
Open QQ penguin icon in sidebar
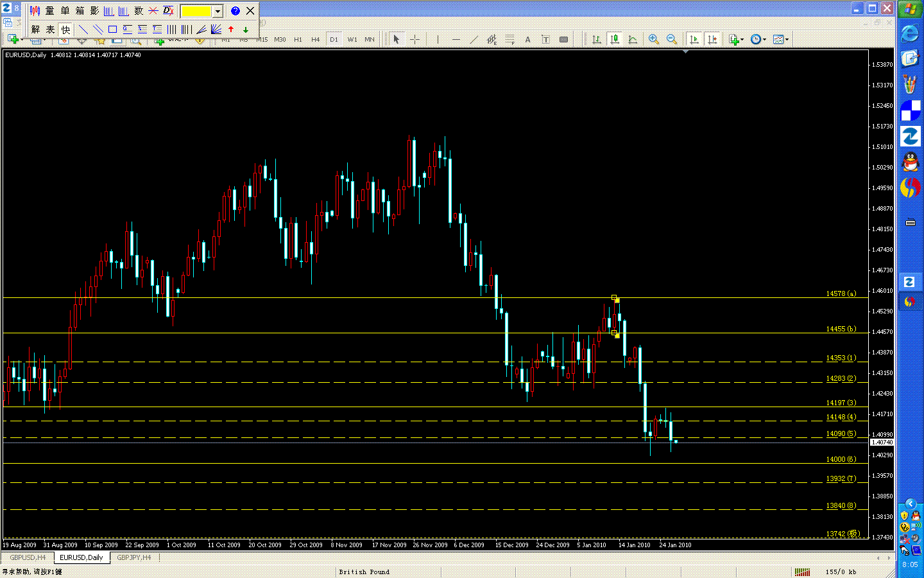(910, 162)
